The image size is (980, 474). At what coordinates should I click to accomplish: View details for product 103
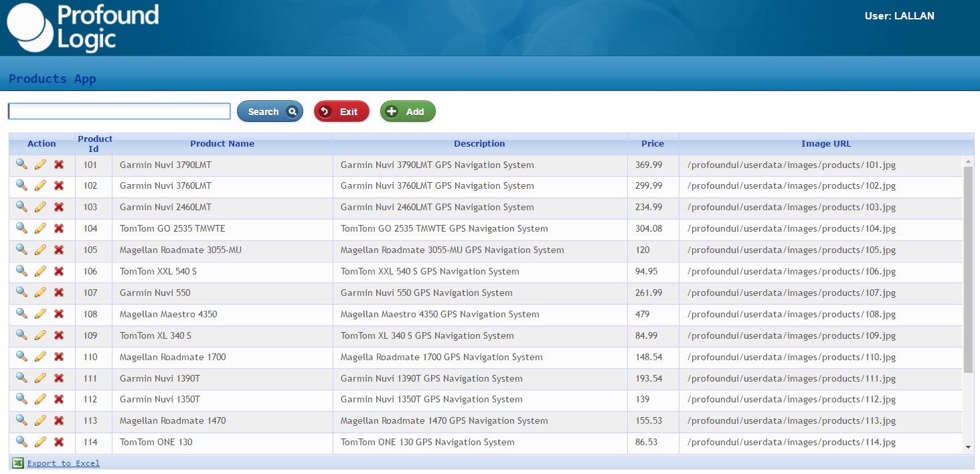coord(21,207)
